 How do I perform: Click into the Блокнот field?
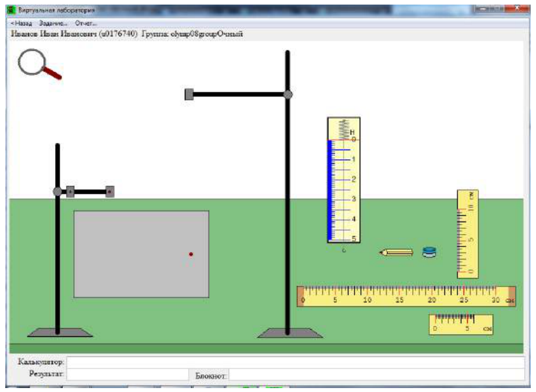376,374
